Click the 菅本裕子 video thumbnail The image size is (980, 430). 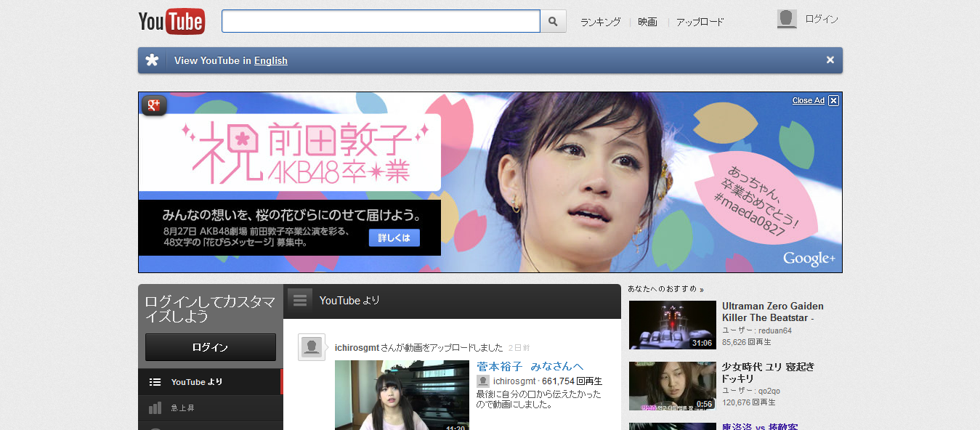(402, 395)
